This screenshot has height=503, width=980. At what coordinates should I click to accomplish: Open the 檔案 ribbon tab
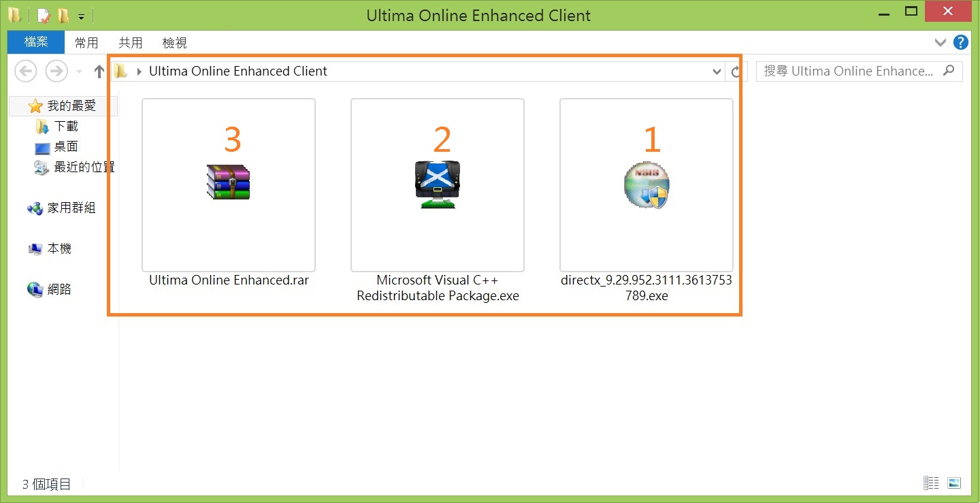click(36, 42)
